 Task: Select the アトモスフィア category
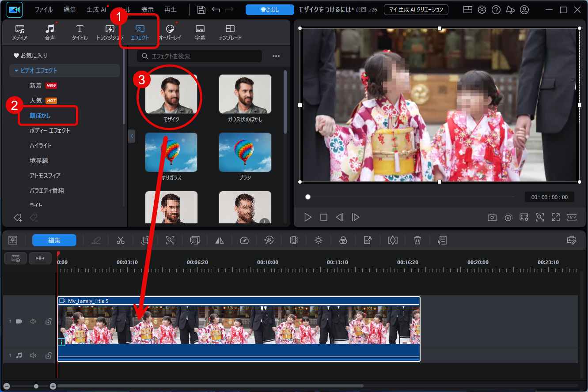point(45,176)
